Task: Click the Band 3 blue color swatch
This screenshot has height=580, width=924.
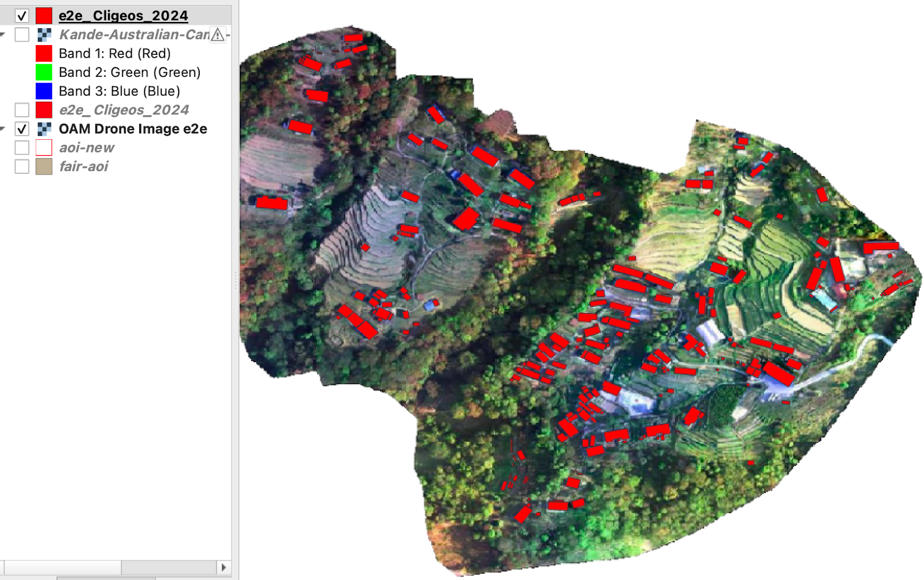Action: pos(44,91)
